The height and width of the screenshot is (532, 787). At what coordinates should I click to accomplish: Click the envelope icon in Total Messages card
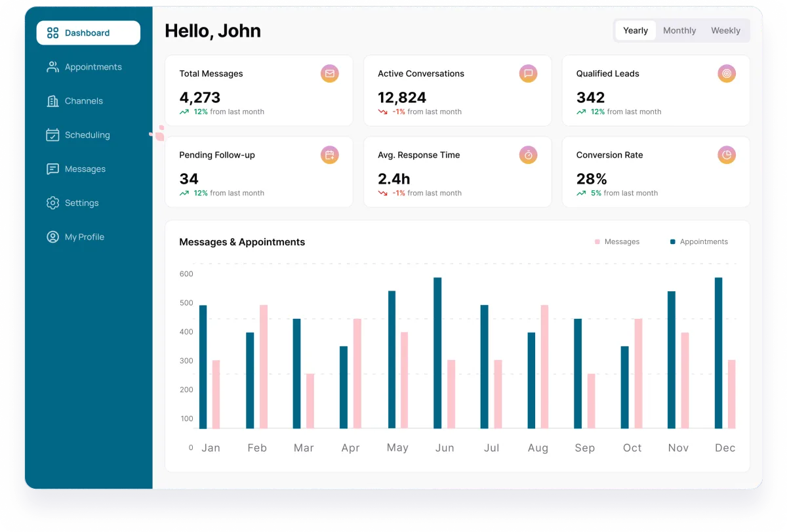point(330,73)
